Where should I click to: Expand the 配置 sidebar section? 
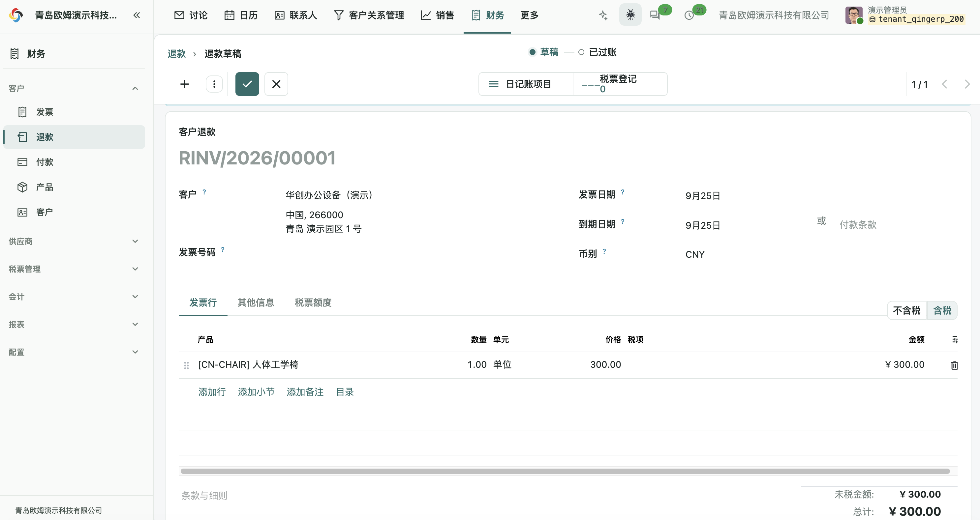coord(74,352)
